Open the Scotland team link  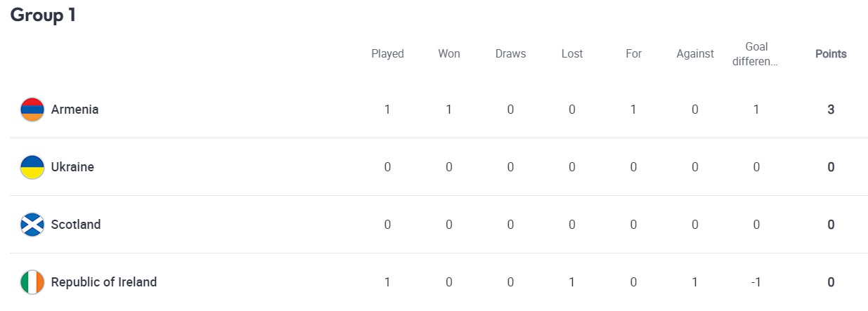(76, 225)
